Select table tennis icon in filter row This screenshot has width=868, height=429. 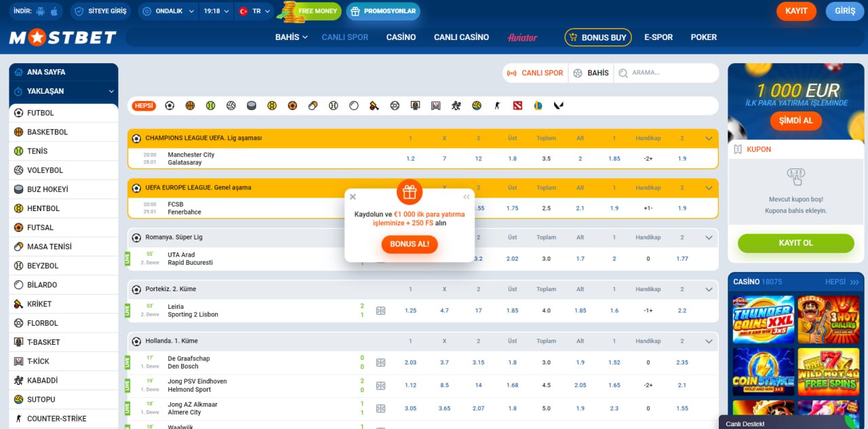[x=313, y=106]
